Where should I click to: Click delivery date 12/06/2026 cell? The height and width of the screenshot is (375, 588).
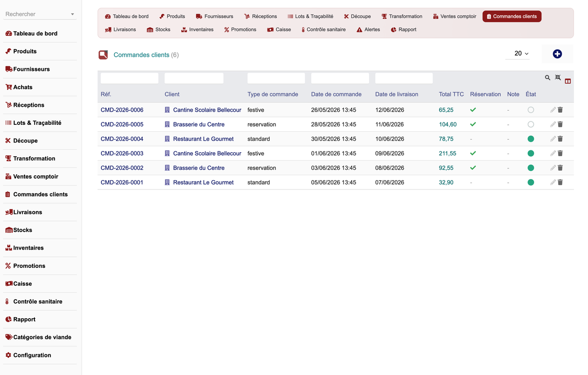390,110
